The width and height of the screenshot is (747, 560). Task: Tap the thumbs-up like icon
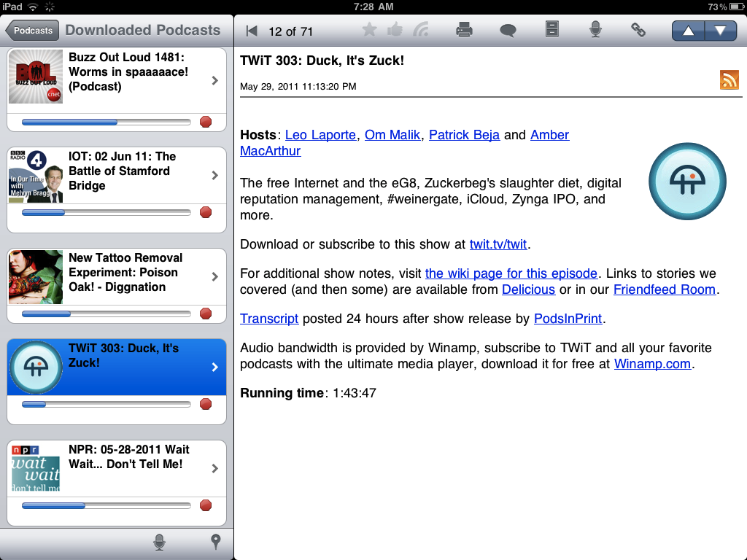[x=395, y=30]
